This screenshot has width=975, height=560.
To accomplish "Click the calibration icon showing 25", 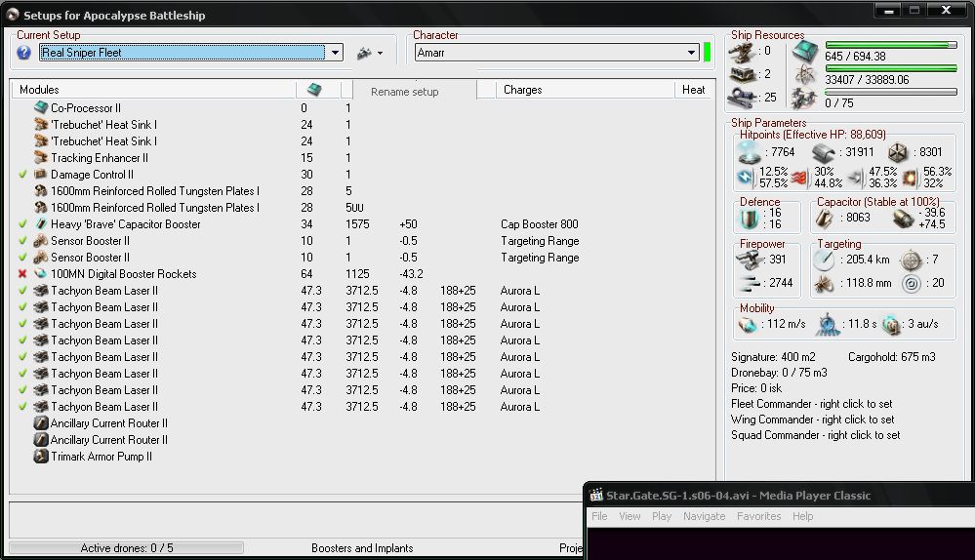I will (743, 98).
